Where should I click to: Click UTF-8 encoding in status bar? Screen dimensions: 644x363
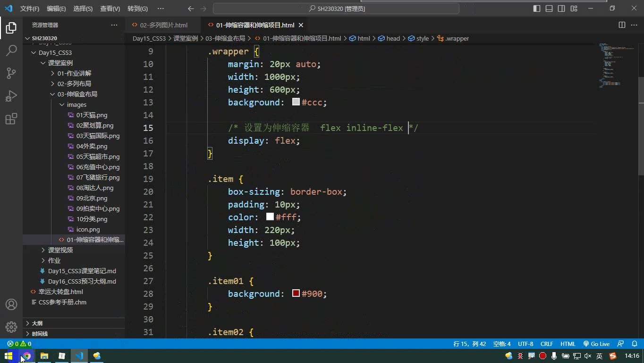(525, 344)
